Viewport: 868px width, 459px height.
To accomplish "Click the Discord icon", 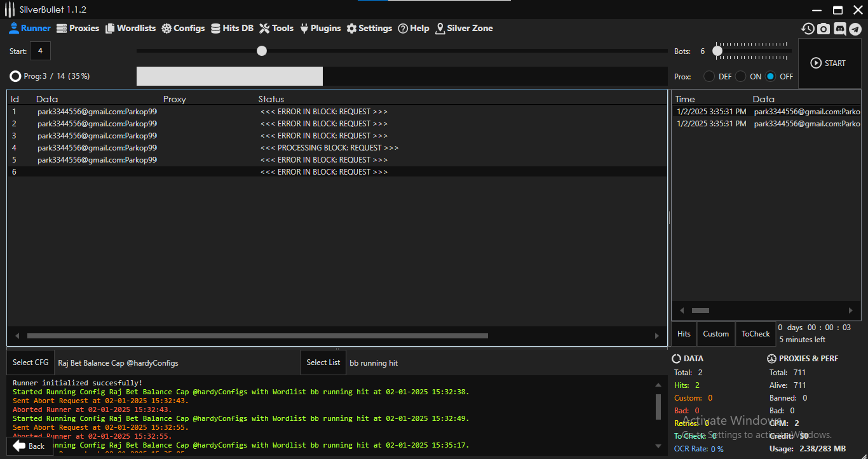I will click(x=840, y=29).
